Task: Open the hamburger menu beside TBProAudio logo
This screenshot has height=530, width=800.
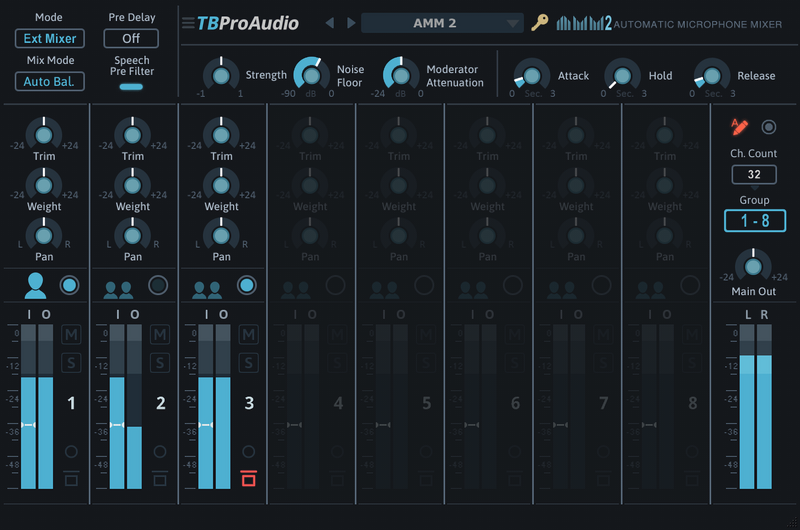Action: (x=188, y=23)
